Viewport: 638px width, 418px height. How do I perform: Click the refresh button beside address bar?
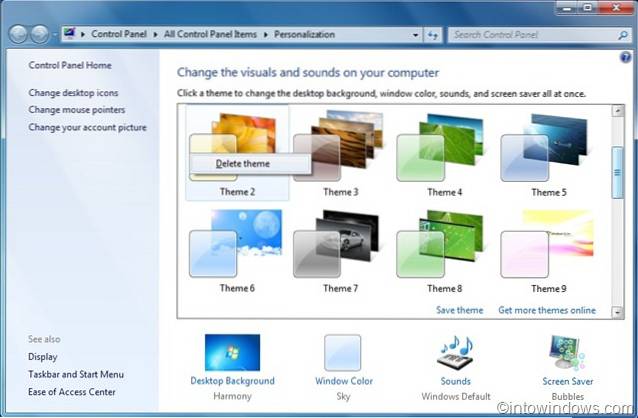(x=434, y=34)
